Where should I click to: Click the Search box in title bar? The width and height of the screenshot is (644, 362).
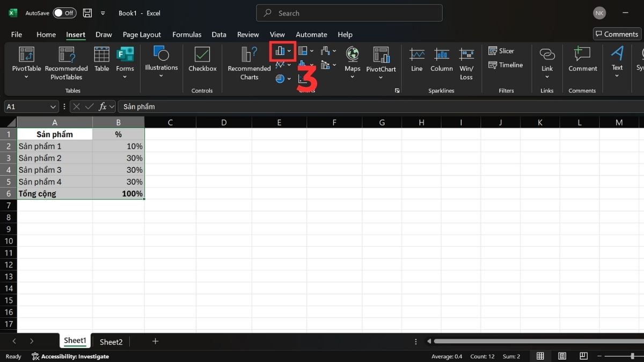pyautogui.click(x=349, y=13)
